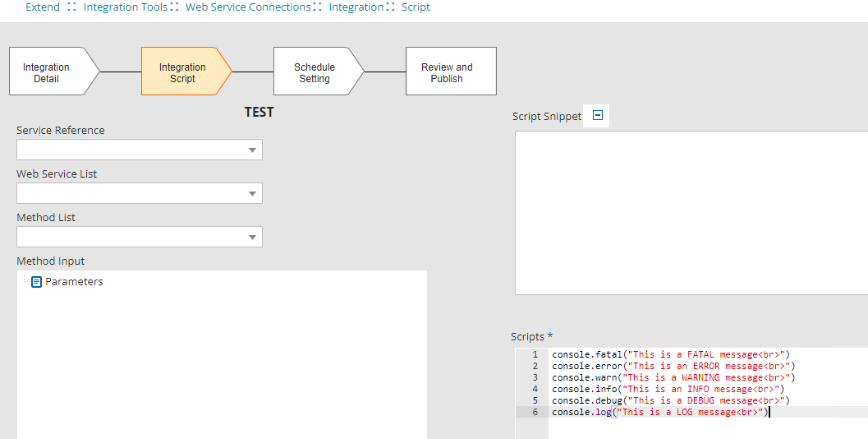Click the Extend breadcrumb link
This screenshot has width=868, height=439.
[43, 7]
